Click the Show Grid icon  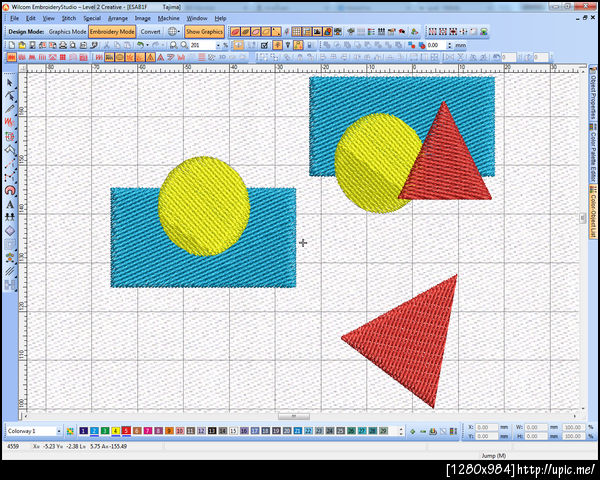point(296,31)
